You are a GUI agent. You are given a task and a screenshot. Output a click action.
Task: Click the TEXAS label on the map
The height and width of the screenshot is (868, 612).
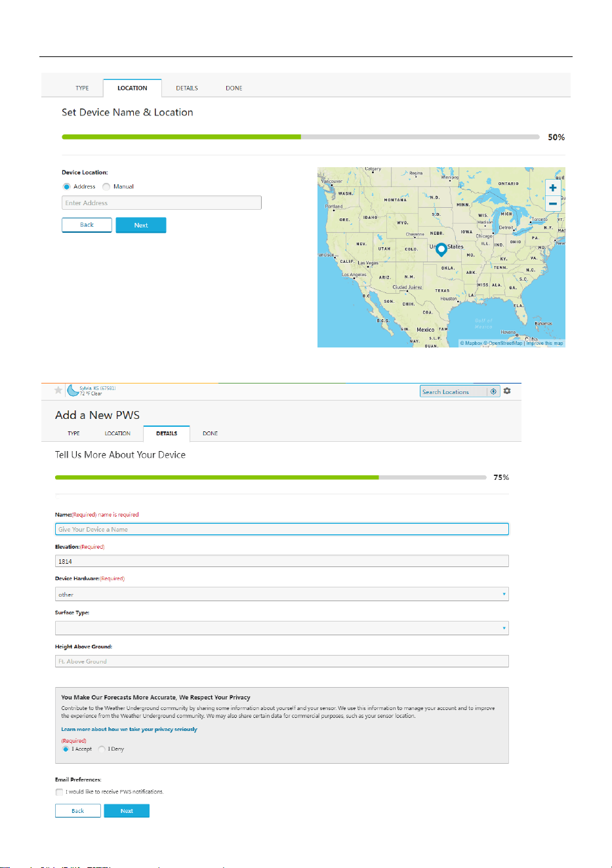[x=442, y=290]
